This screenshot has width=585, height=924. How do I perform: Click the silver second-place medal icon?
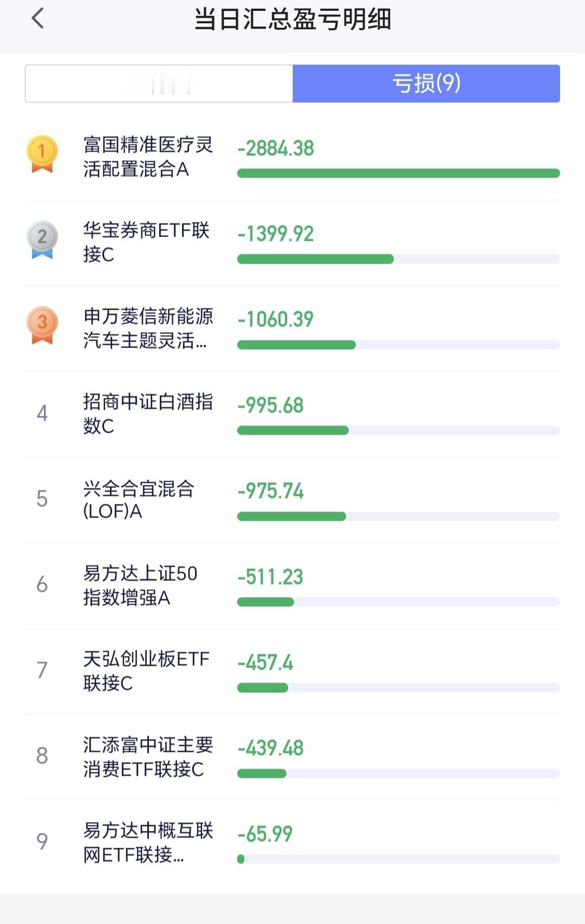point(42,239)
